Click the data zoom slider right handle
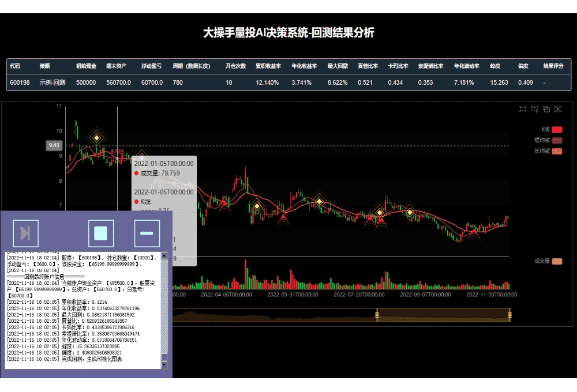The height and width of the screenshot is (392, 577). coord(510,315)
